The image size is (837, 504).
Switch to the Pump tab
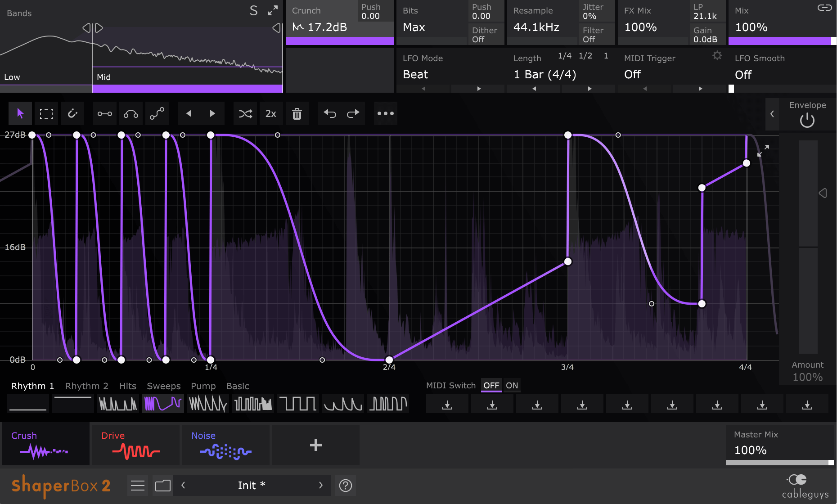point(203,386)
